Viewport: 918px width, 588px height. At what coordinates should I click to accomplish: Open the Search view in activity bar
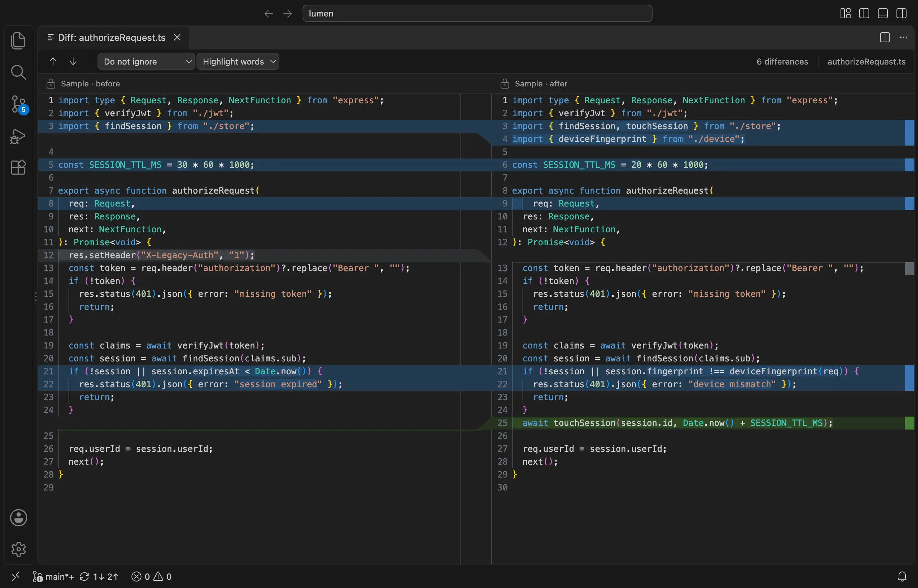18,72
